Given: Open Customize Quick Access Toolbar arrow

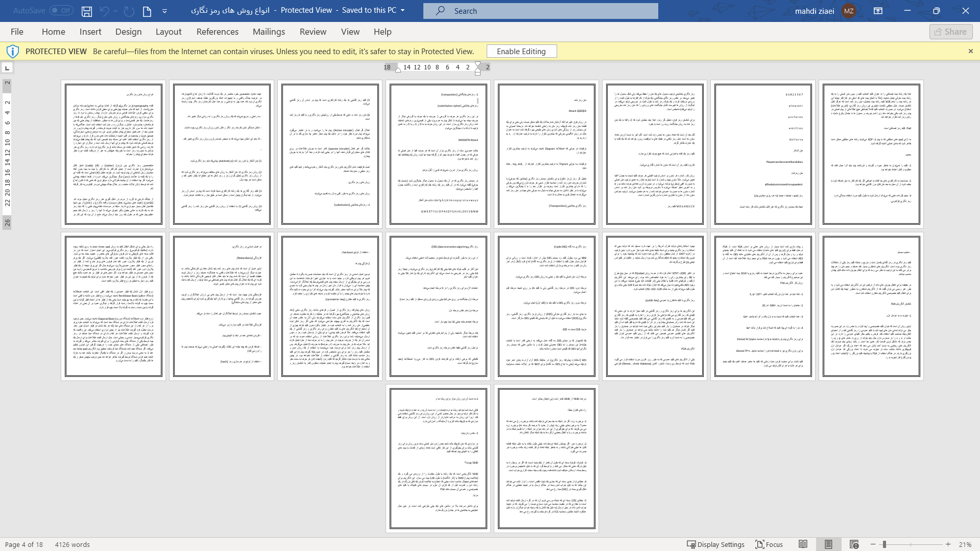Looking at the screenshot, I should [164, 11].
